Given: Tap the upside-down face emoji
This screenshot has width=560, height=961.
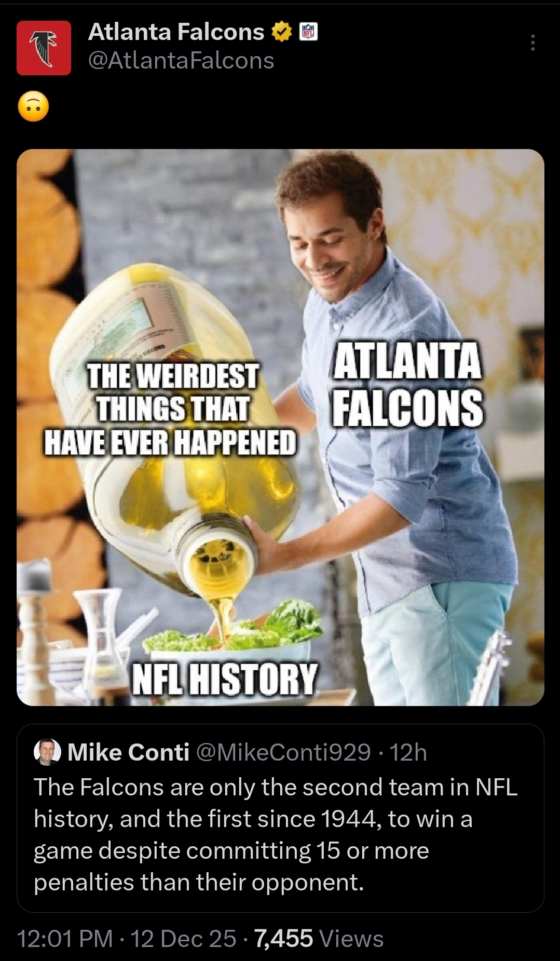Looking at the screenshot, I should pos(33,107).
